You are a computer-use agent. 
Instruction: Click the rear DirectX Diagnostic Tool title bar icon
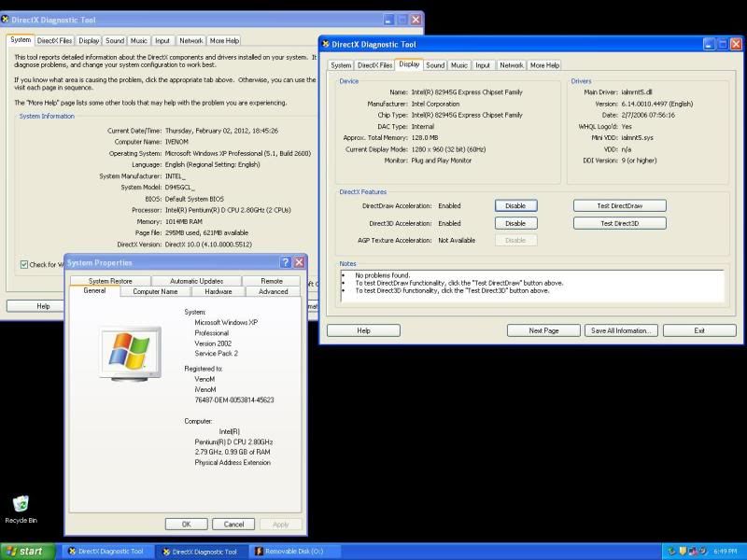click(x=6, y=20)
